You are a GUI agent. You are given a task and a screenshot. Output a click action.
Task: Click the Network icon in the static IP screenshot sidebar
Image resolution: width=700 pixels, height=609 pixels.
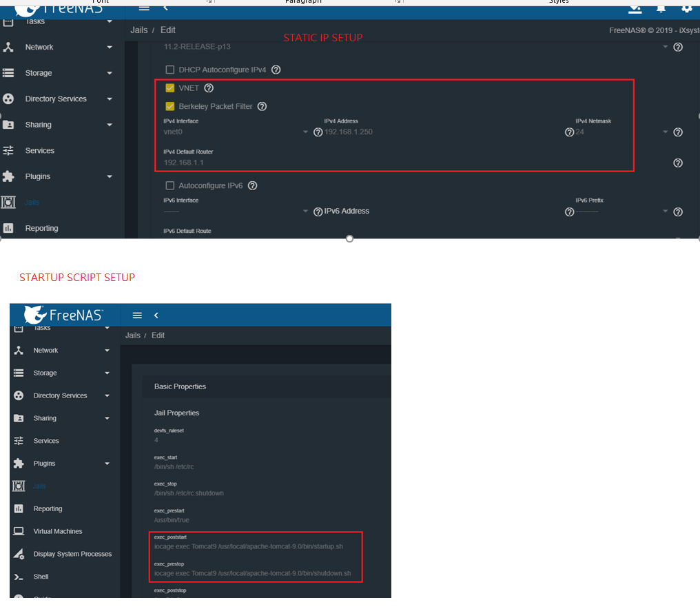[x=8, y=47]
